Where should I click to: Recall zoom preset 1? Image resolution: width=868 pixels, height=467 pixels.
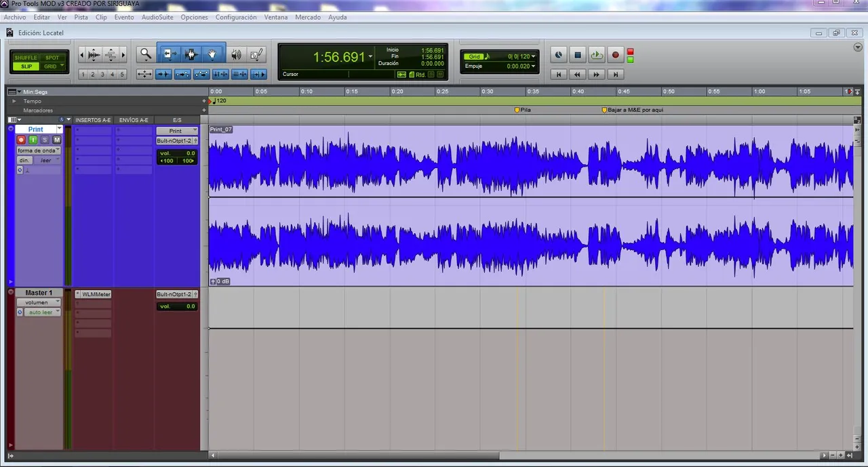pyautogui.click(x=83, y=75)
